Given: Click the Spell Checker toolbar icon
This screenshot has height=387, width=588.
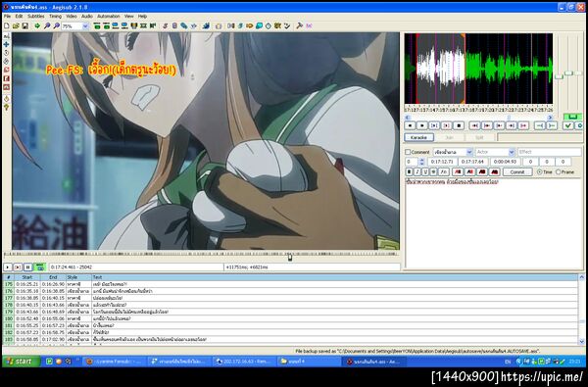Looking at the screenshot, I should [287, 25].
